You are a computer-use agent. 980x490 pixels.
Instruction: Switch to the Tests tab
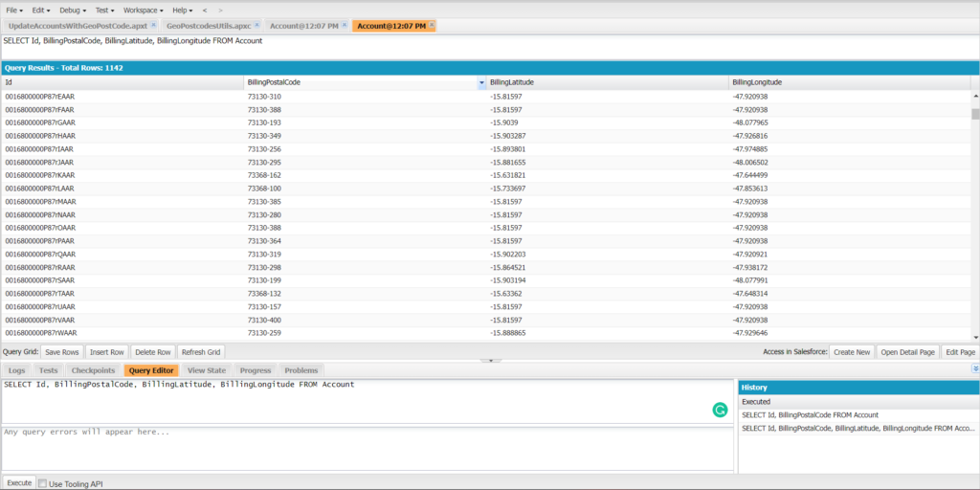tap(48, 370)
